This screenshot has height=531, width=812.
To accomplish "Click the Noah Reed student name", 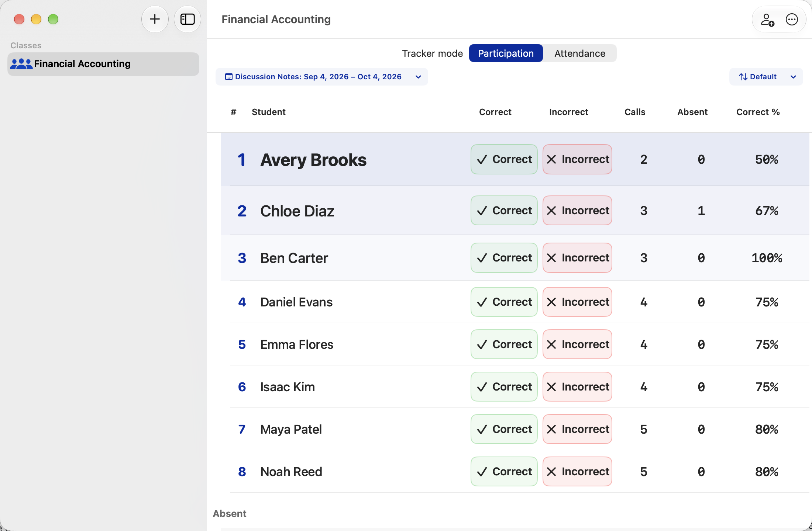I will pos(291,472).
